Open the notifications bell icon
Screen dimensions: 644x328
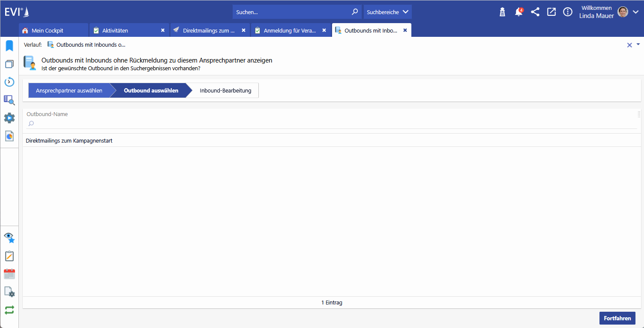(x=518, y=12)
